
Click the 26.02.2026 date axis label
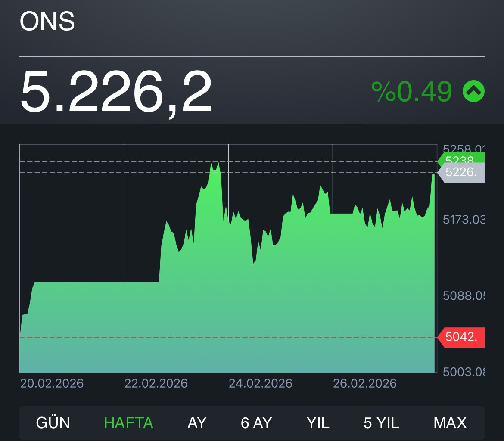[x=365, y=383]
